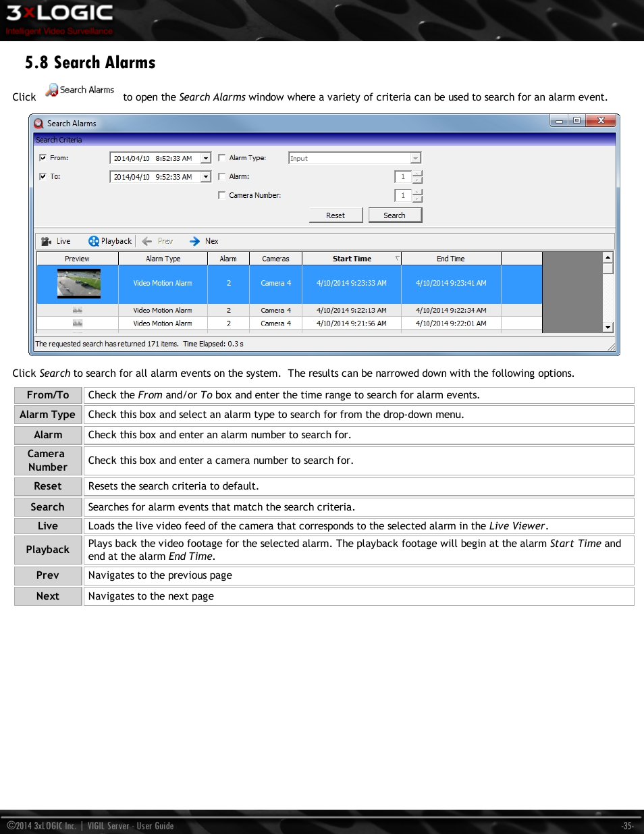This screenshot has height=834, width=644.
Task: Click the search results status text
Action: [139, 344]
